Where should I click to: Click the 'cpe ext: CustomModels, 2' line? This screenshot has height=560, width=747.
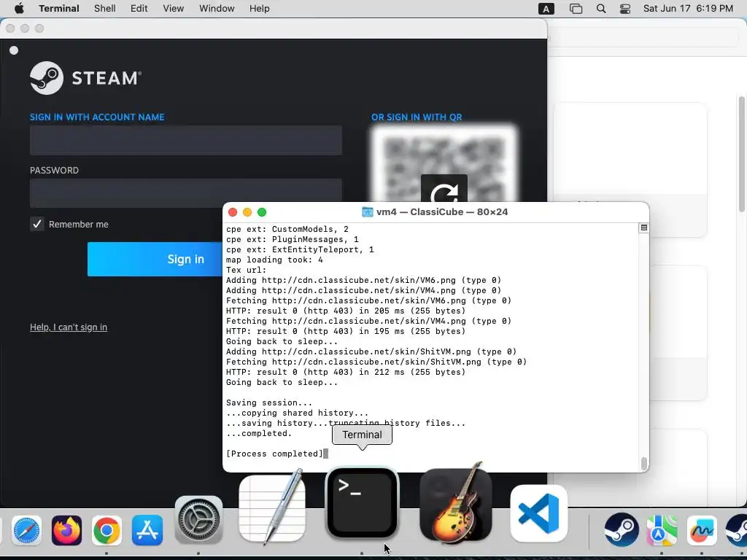287,229
